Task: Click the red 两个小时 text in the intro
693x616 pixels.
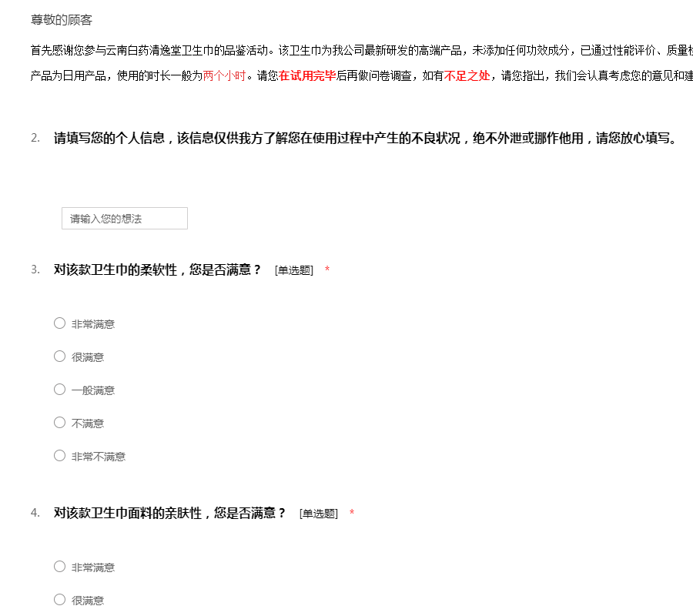Action: point(224,76)
